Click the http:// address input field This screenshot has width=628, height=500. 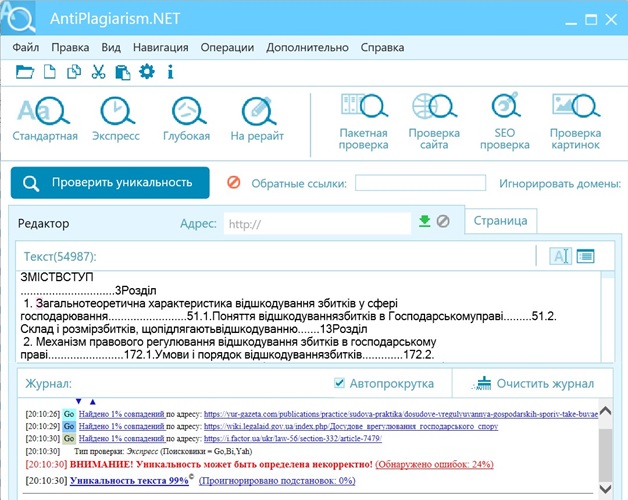point(315,224)
